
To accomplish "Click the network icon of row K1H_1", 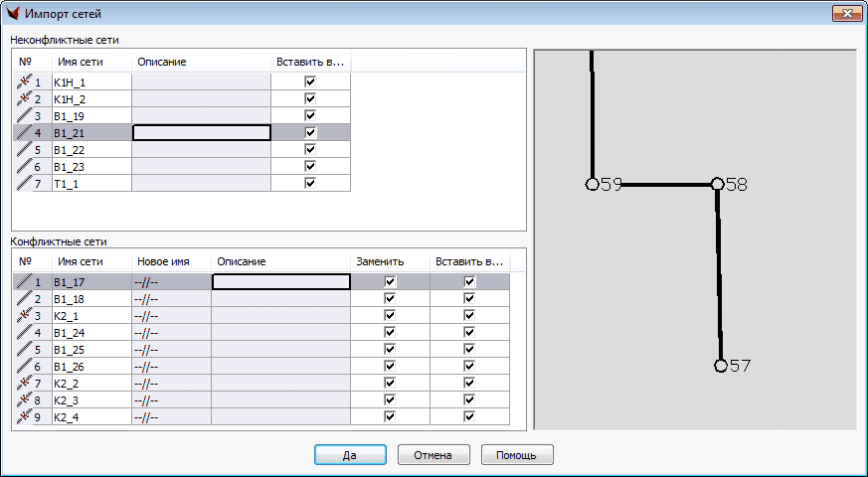I will point(23,82).
